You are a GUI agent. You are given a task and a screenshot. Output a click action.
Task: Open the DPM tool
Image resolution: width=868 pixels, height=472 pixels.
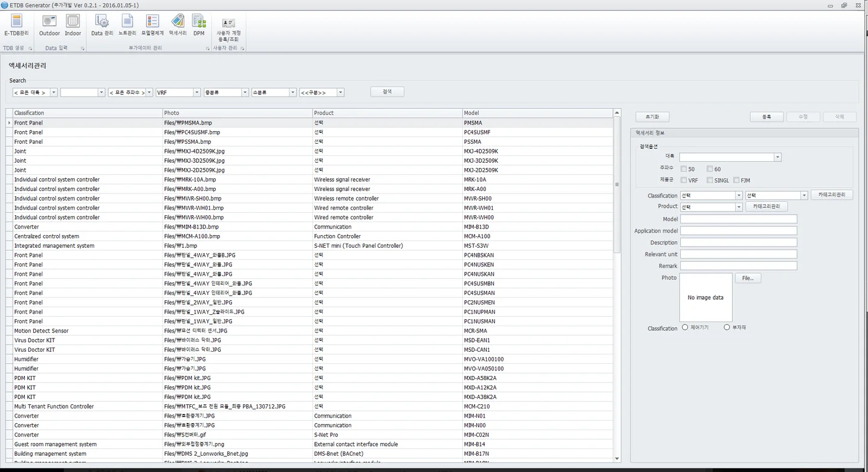[199, 25]
